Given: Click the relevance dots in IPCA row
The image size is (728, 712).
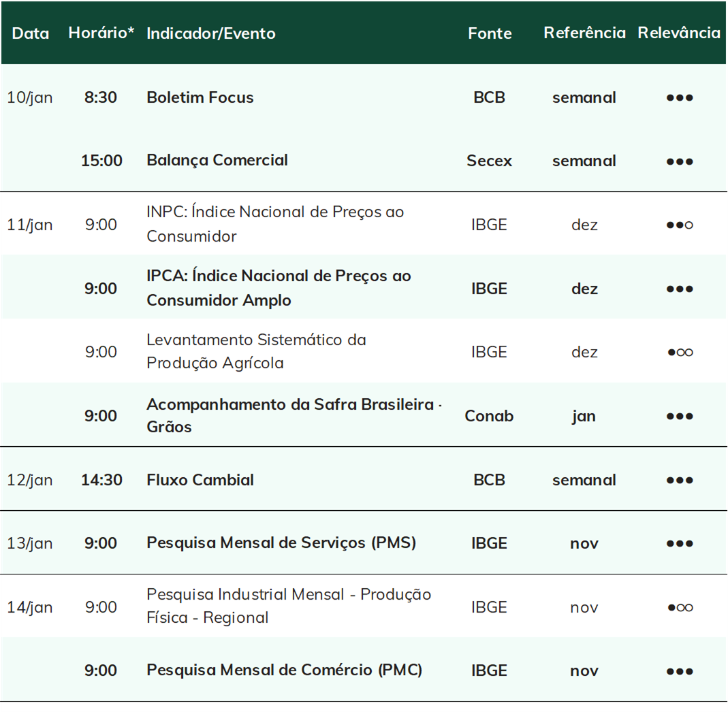Looking at the screenshot, I should (x=680, y=289).
